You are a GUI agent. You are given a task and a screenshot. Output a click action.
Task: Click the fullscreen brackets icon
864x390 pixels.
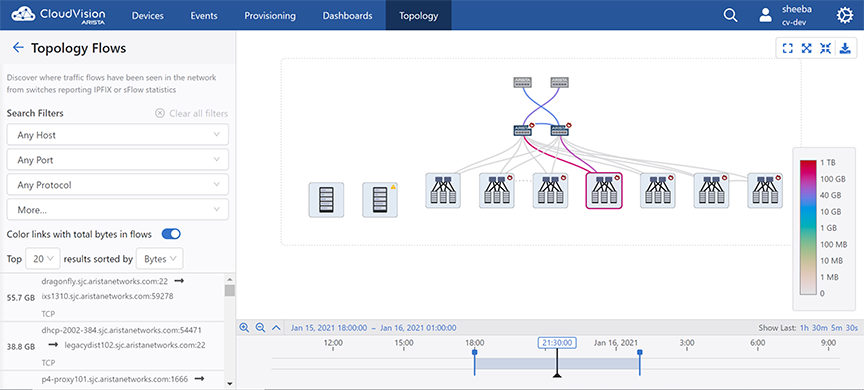pyautogui.click(x=787, y=48)
